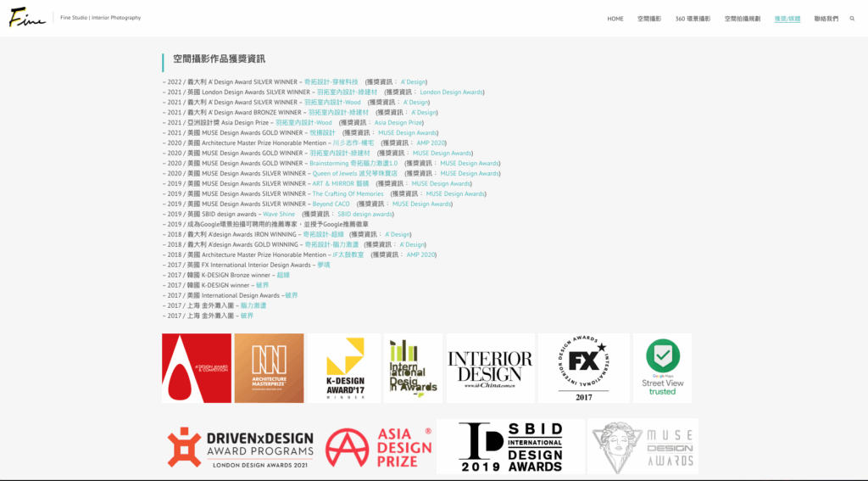The image size is (868, 481).
Task: Follow the Beyond CACO project link
Action: [x=331, y=204]
